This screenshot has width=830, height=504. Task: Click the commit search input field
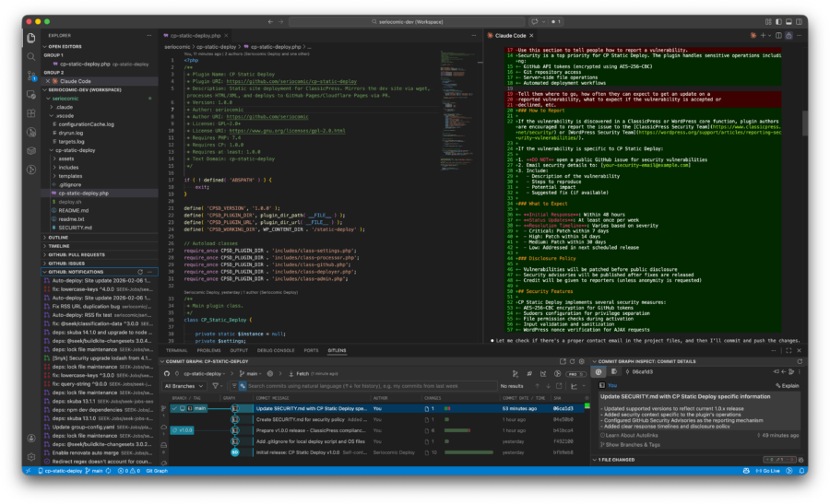click(369, 386)
